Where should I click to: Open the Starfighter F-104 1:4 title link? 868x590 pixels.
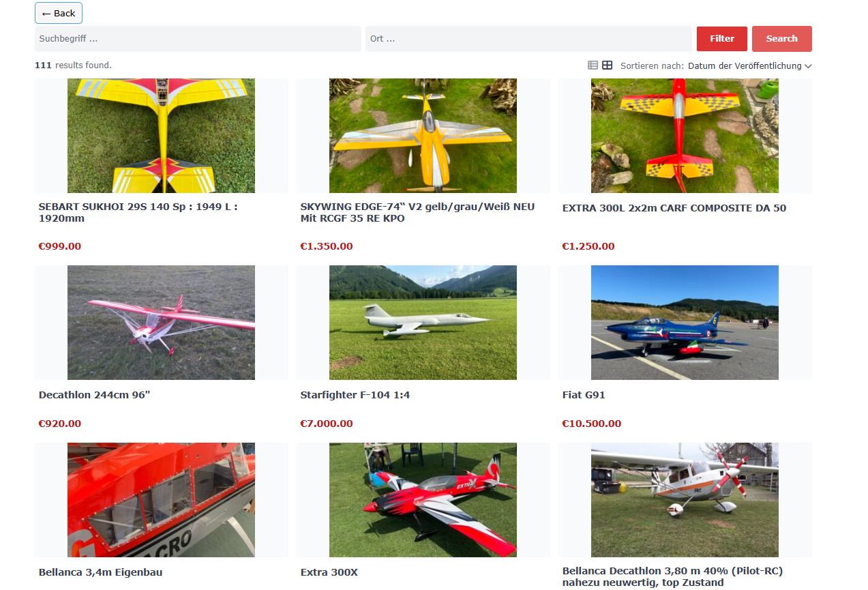pyautogui.click(x=355, y=395)
